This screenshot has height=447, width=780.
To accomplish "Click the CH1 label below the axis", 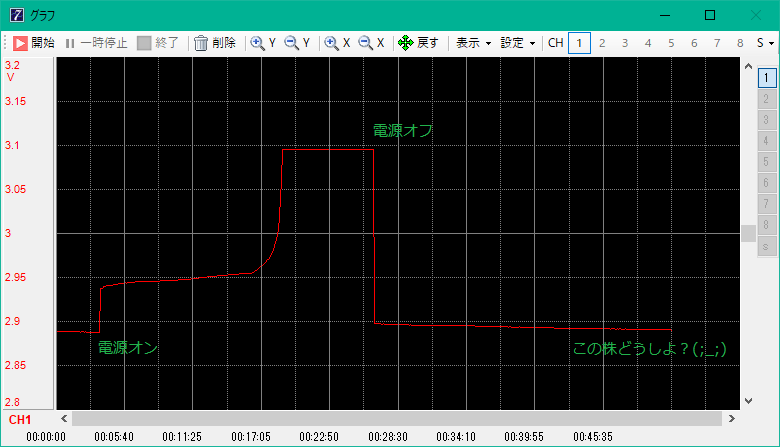I will [20, 420].
